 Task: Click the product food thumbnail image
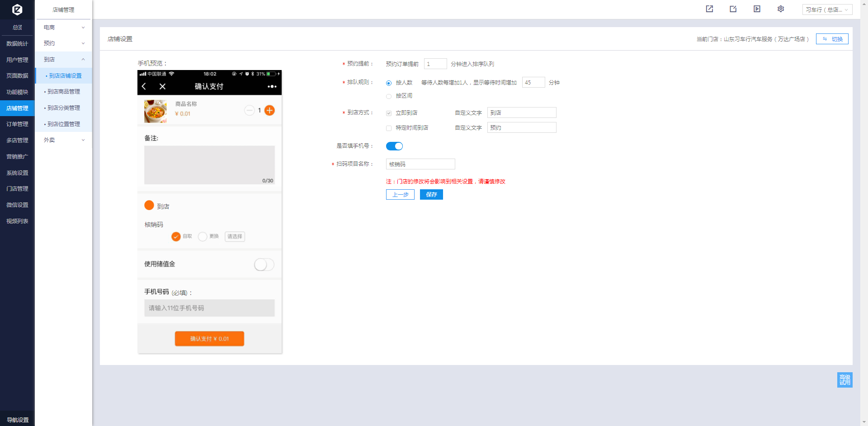pos(156,111)
